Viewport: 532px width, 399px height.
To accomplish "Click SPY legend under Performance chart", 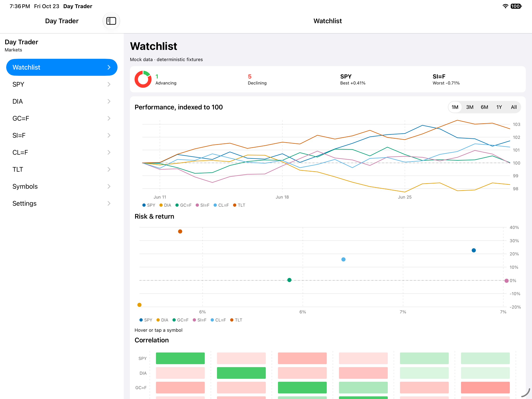I will click(149, 205).
